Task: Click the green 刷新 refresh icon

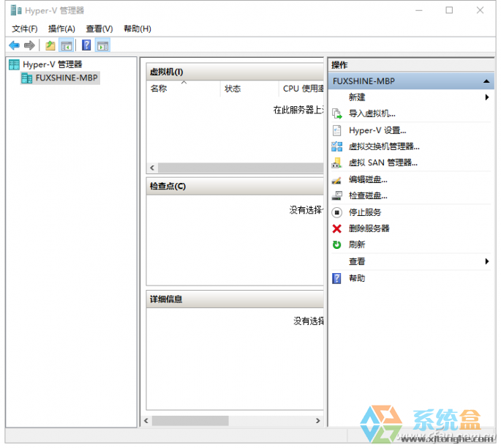Action: tap(336, 245)
